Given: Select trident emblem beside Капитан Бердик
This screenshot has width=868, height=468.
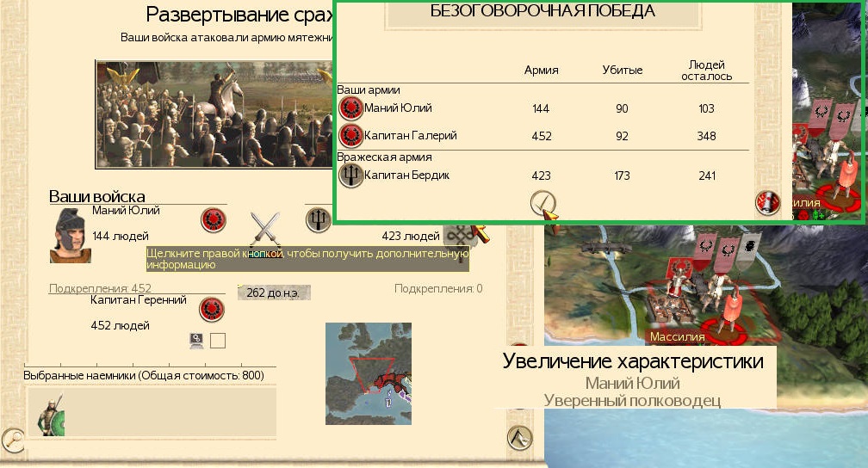Looking at the screenshot, I should 350,175.
